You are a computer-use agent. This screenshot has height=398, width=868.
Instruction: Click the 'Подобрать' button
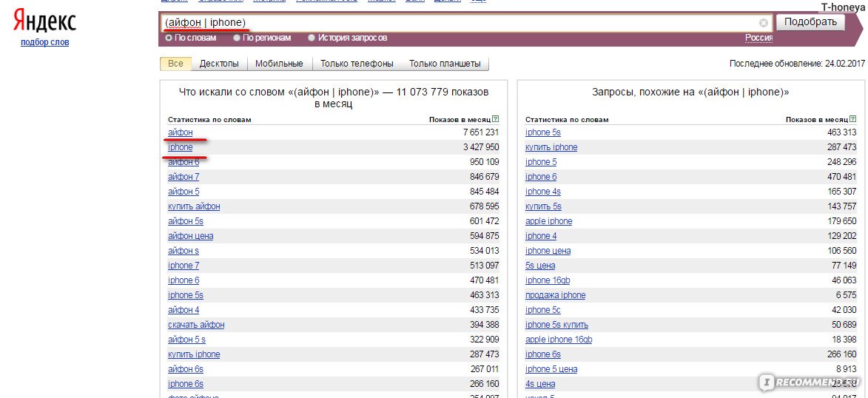coord(810,22)
